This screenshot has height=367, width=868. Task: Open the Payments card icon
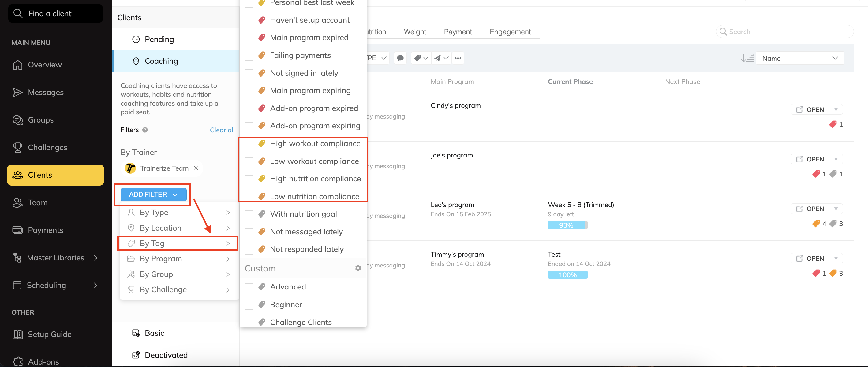click(17, 230)
